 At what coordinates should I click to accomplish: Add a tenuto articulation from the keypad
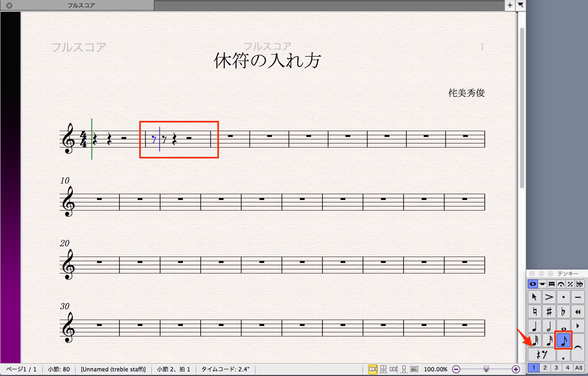578,297
